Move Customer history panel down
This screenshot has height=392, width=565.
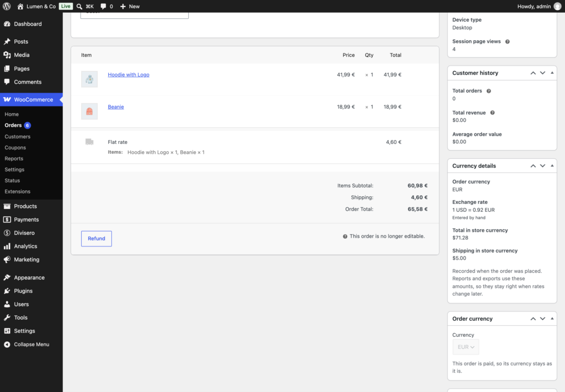coord(543,73)
